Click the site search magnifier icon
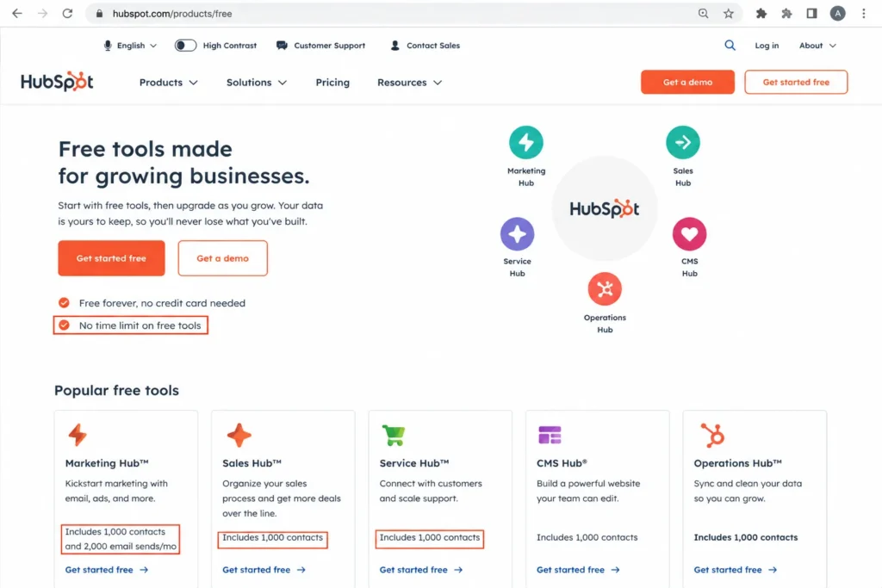This screenshot has width=882, height=588. (730, 46)
